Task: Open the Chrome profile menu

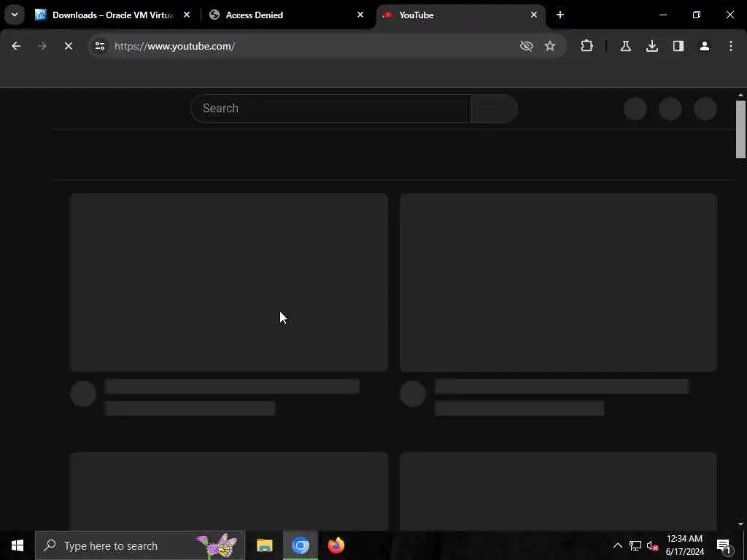Action: pyautogui.click(x=705, y=46)
